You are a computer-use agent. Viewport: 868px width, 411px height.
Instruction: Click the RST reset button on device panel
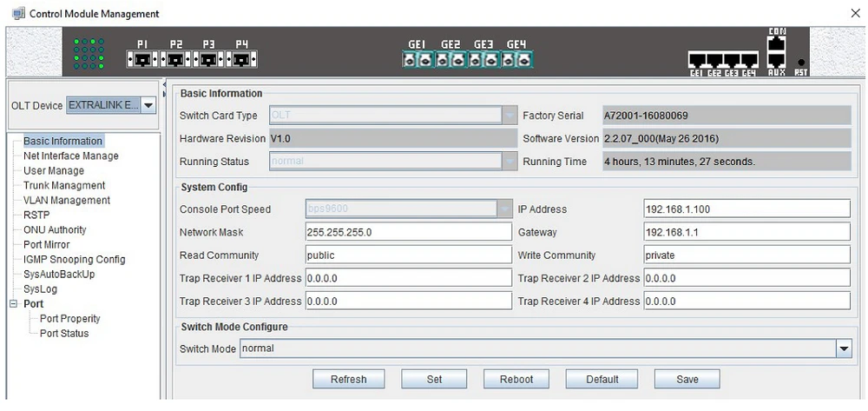point(801,63)
